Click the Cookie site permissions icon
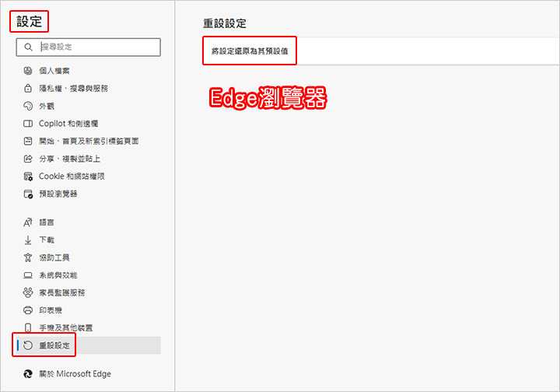This screenshot has width=560, height=392. click(28, 177)
